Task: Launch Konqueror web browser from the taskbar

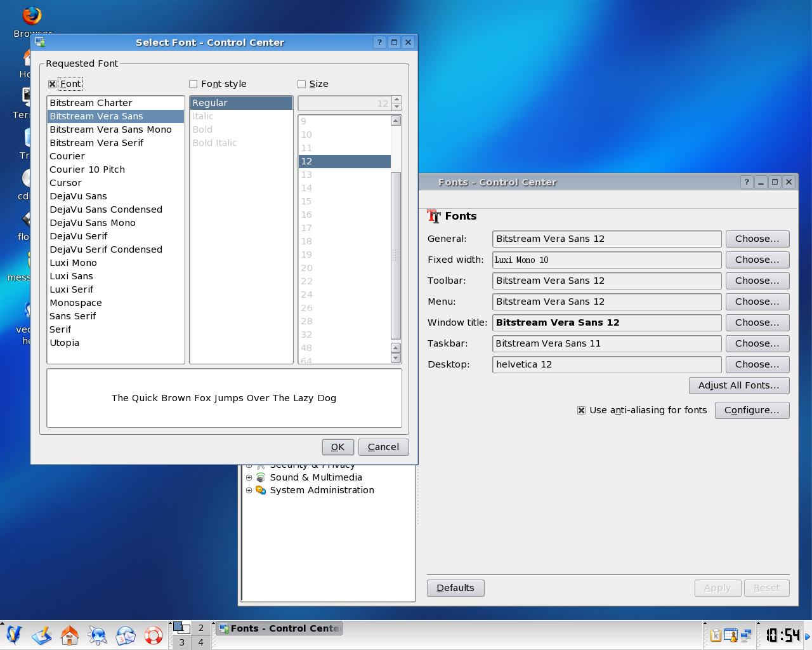Action: click(x=98, y=635)
